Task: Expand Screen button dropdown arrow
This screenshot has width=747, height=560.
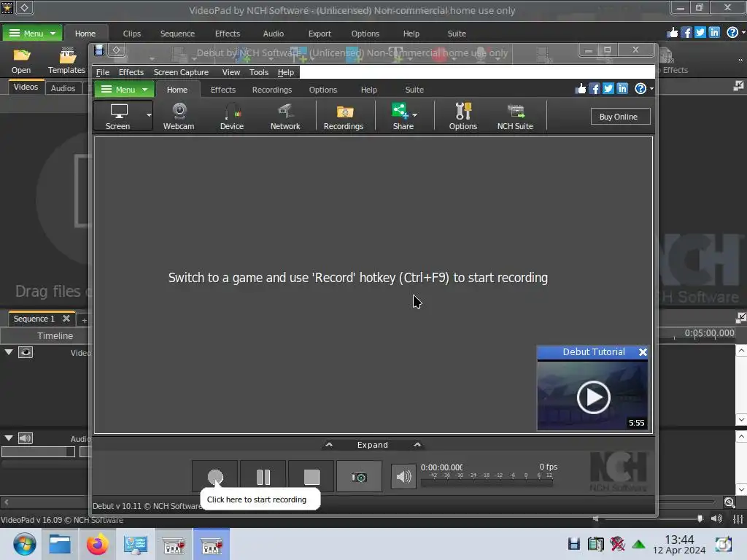Action: point(149,115)
